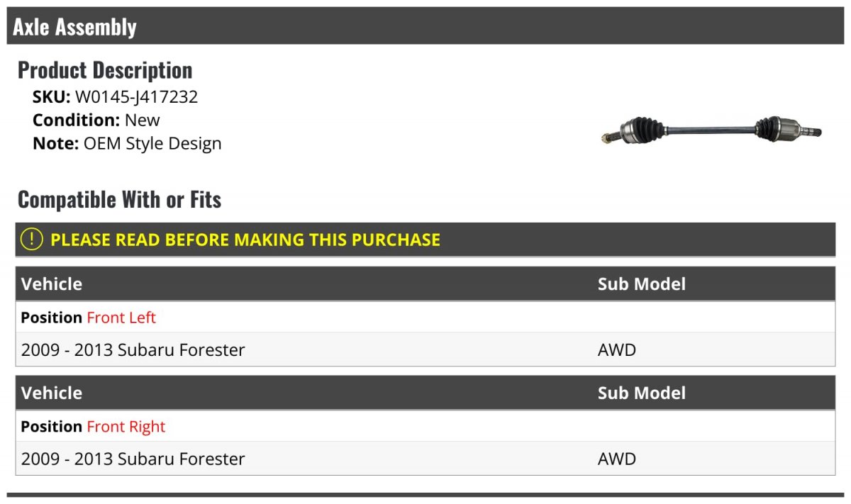851x504 pixels.
Task: Select the Front Left position label
Action: (x=121, y=318)
